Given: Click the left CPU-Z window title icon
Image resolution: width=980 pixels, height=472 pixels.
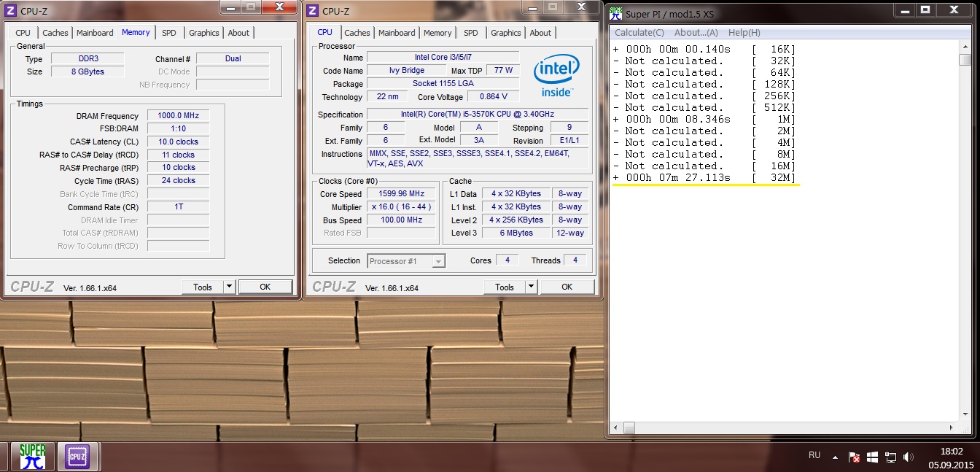Looking at the screenshot, I should [x=11, y=11].
